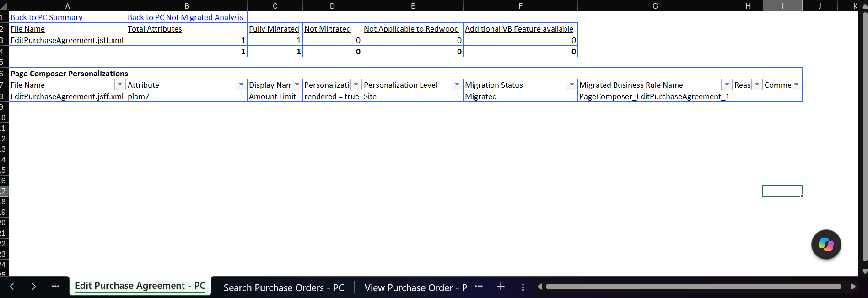Follow the Back to PC Summary link

point(47,17)
